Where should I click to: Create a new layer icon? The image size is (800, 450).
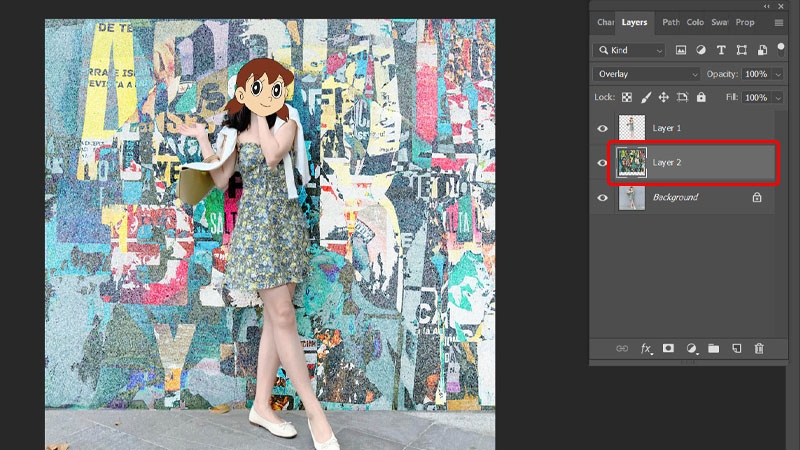(736, 348)
